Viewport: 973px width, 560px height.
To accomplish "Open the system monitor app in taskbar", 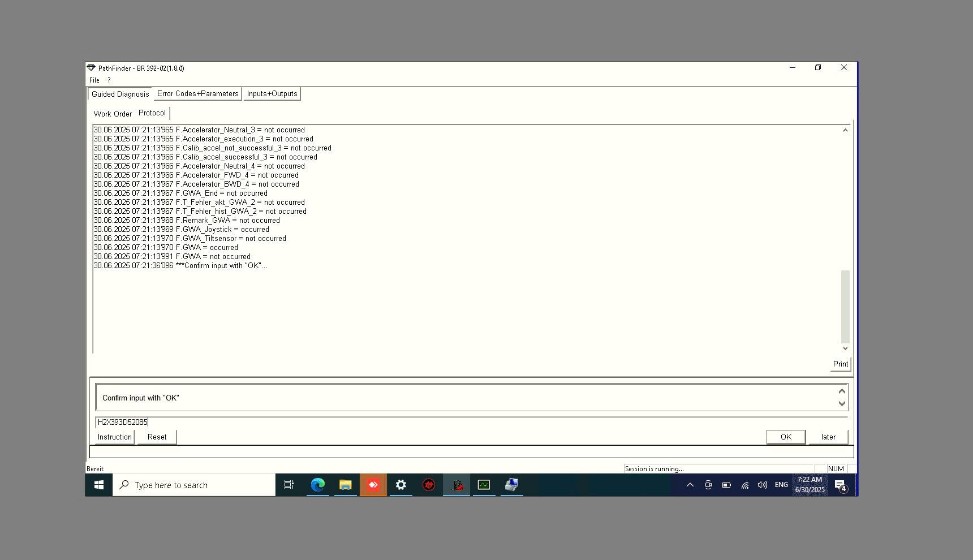I will 484,485.
